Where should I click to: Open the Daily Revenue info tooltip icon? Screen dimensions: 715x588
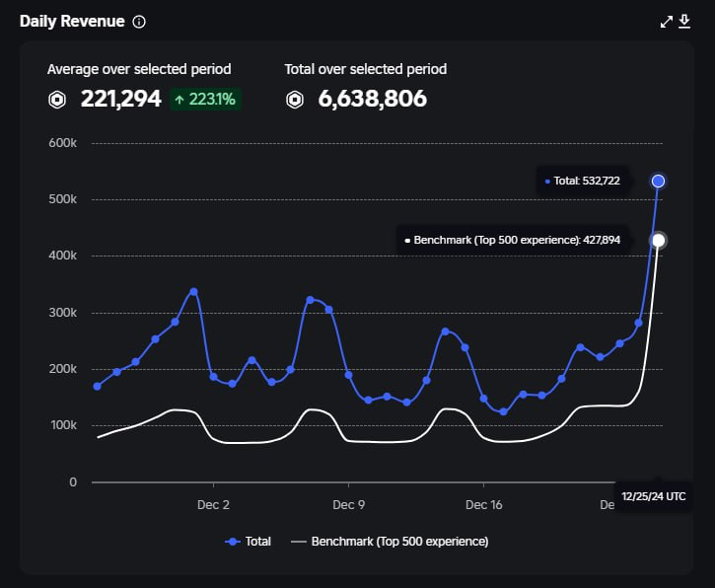click(139, 22)
